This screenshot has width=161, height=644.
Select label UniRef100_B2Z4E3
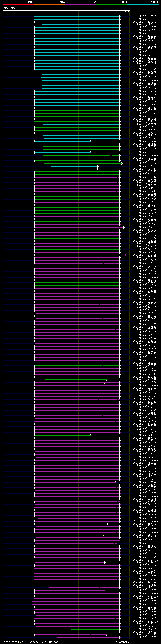click(x=144, y=402)
